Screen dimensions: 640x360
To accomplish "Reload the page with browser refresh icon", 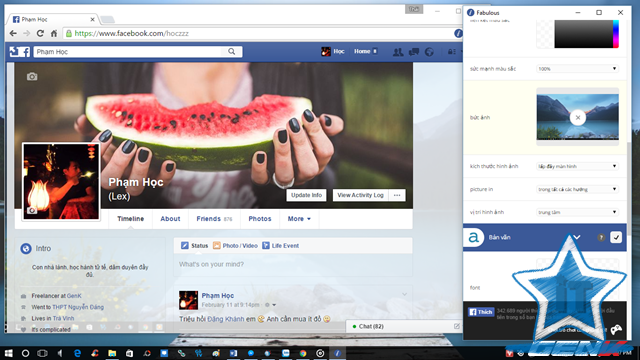I will click(40, 33).
